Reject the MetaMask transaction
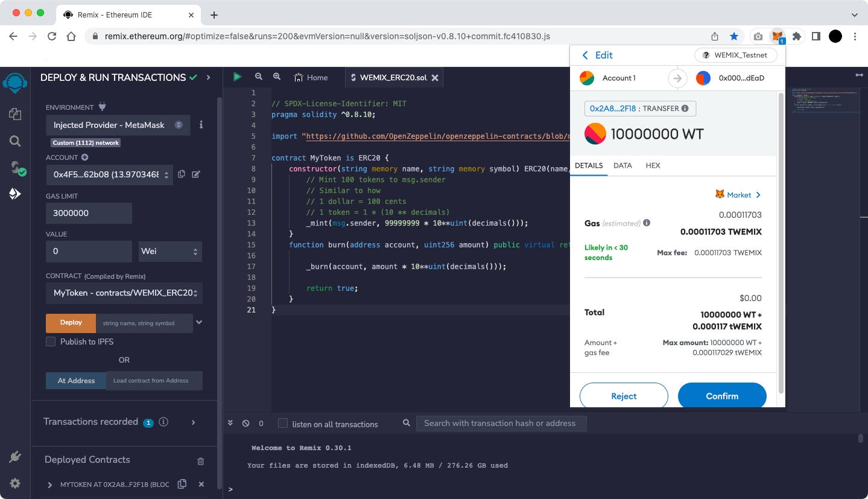Screen dimensions: 868x499 (x=624, y=396)
